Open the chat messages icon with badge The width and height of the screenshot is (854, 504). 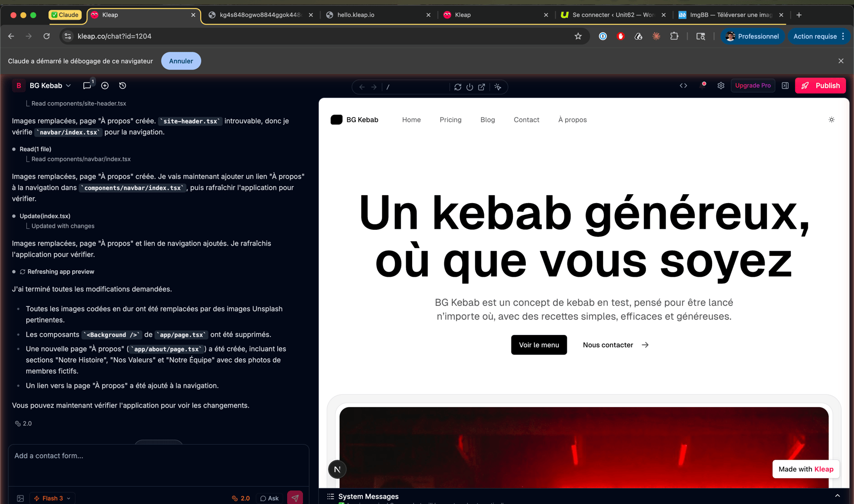(x=87, y=85)
